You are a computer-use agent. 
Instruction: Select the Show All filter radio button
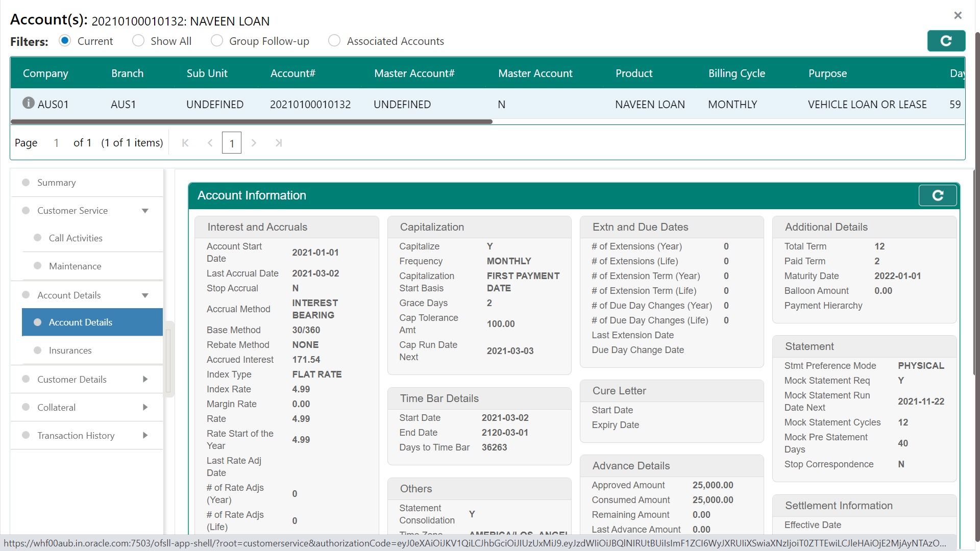[138, 41]
